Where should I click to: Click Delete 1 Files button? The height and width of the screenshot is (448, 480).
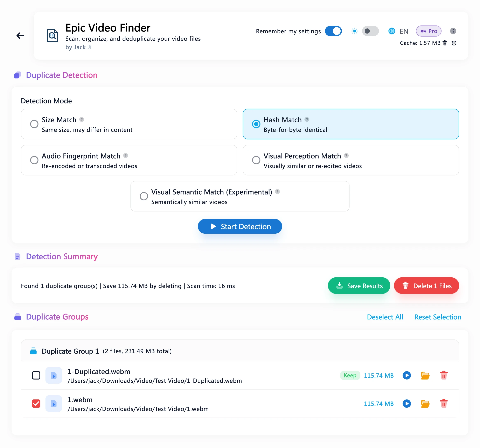(x=426, y=286)
